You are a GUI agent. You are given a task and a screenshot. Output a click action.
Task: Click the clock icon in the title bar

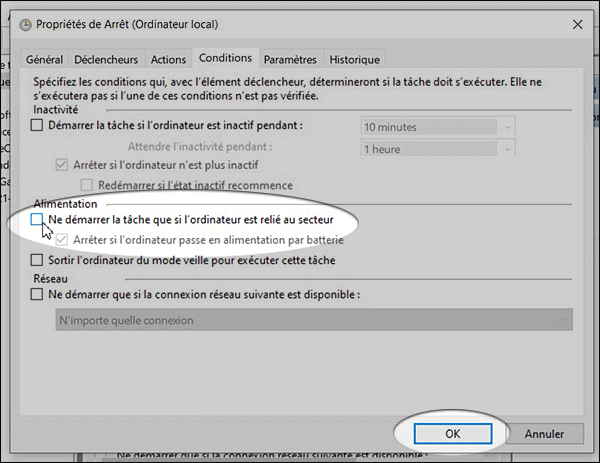(x=23, y=23)
